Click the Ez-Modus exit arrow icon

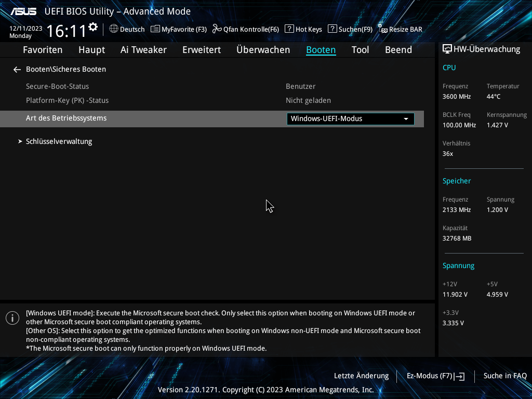(459, 376)
